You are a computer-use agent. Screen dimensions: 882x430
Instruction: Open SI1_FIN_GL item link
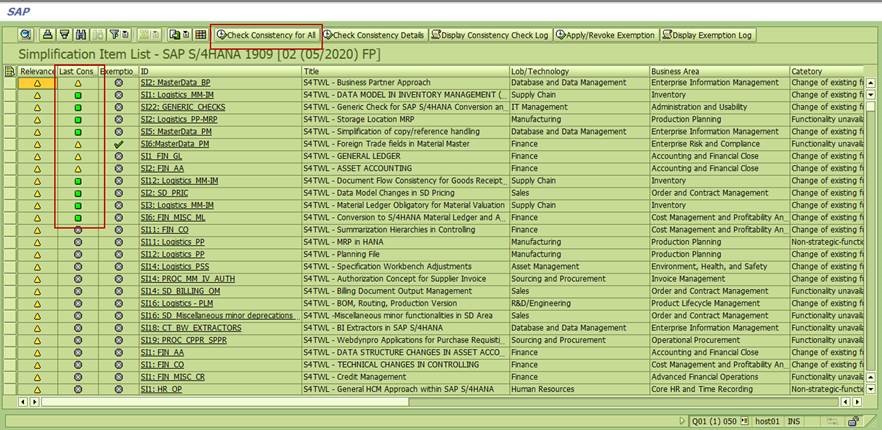coord(161,156)
